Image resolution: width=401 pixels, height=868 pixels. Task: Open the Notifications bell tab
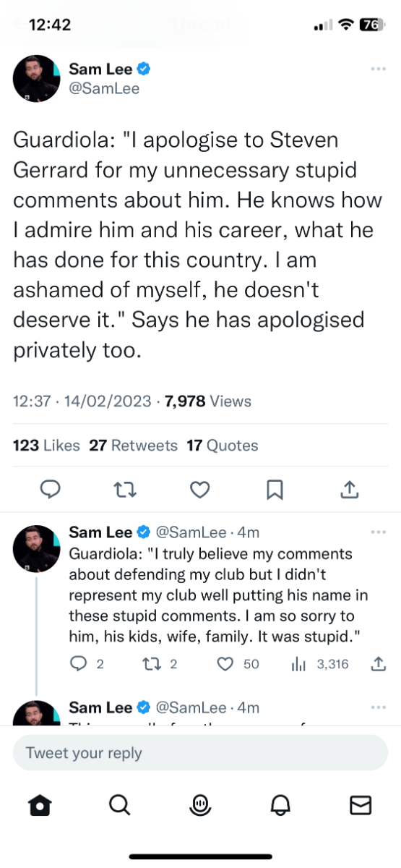(x=281, y=804)
